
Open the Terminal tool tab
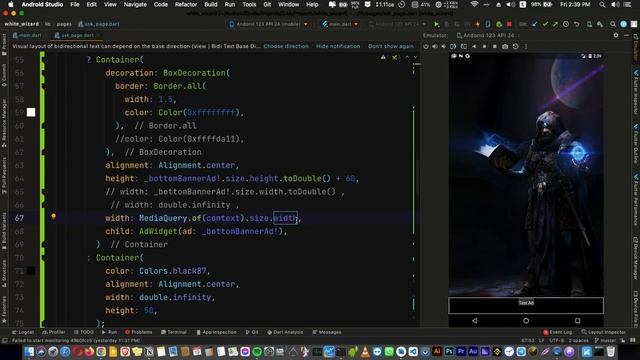pyautogui.click(x=174, y=332)
